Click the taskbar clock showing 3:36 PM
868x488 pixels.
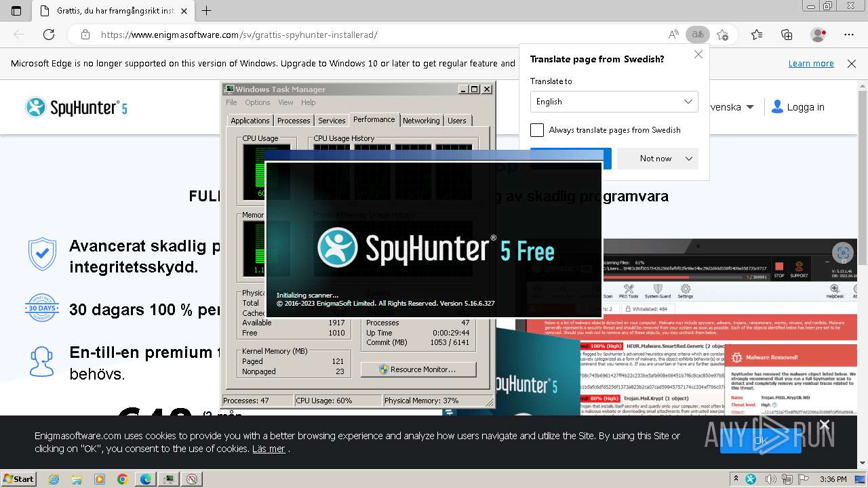833,479
